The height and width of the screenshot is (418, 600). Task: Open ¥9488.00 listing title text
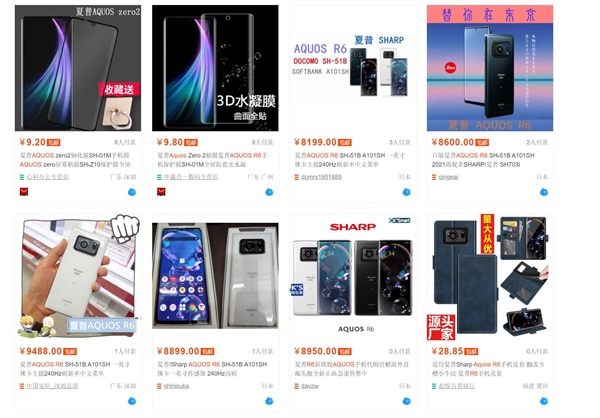pos(75,369)
